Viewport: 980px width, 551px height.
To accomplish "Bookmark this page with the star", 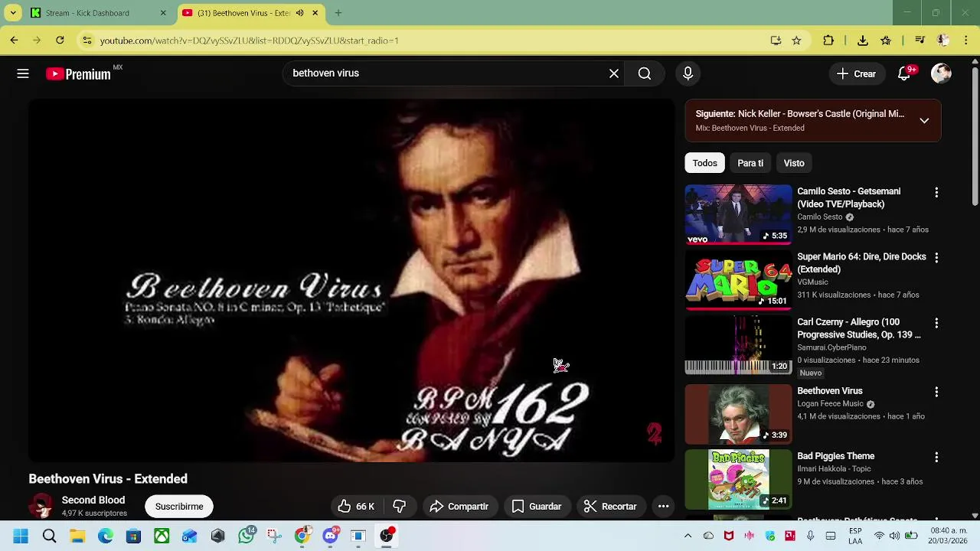I will click(796, 41).
